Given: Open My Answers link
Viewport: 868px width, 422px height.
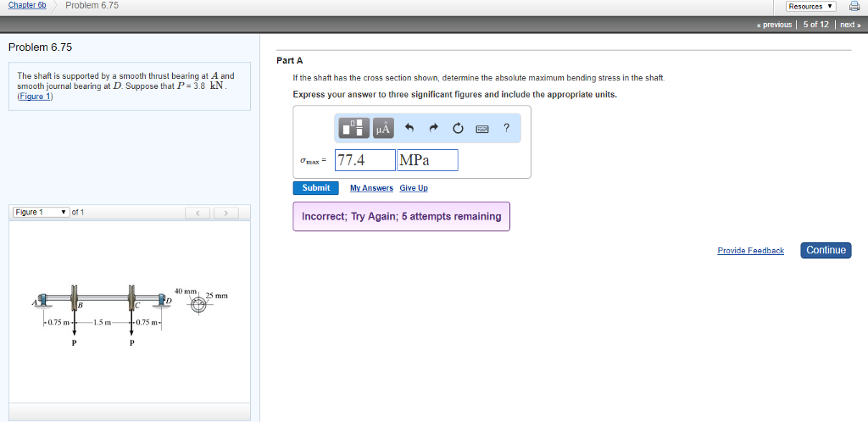Looking at the screenshot, I should pos(371,189).
